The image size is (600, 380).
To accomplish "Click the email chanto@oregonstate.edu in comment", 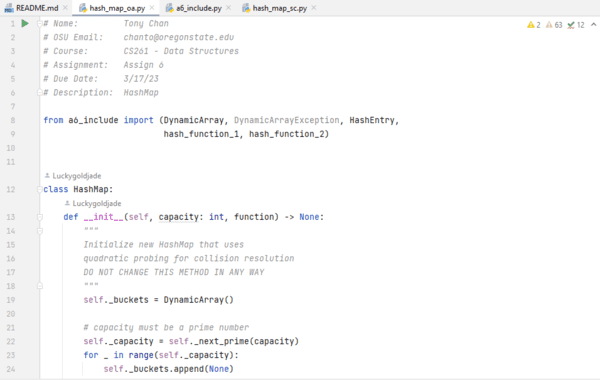I will [x=179, y=38].
